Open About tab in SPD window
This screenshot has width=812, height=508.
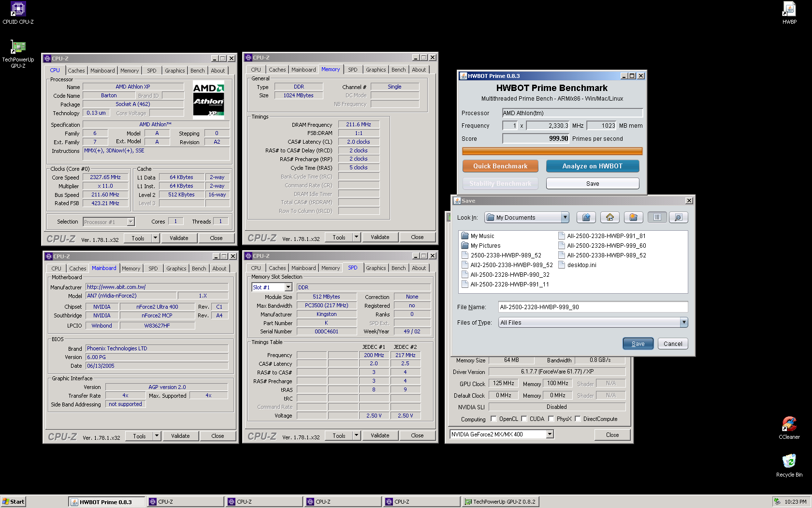point(419,268)
